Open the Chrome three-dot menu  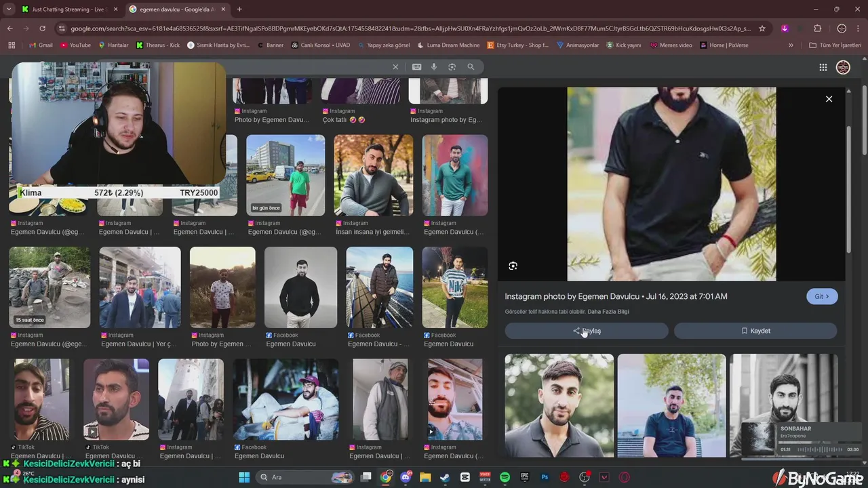[x=859, y=28]
